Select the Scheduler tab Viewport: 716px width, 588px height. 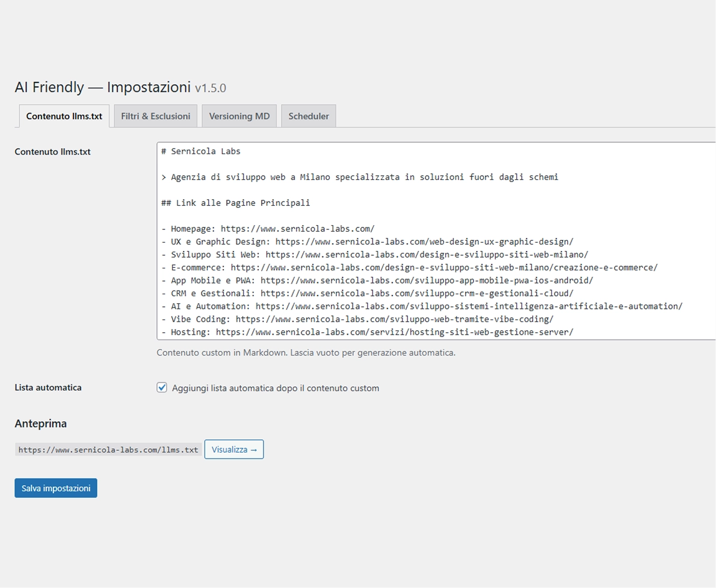[308, 116]
